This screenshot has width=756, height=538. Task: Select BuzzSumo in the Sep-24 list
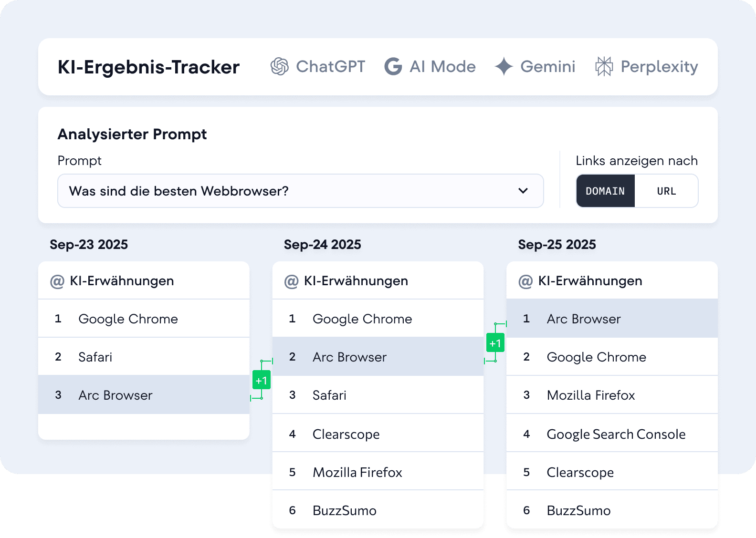344,510
